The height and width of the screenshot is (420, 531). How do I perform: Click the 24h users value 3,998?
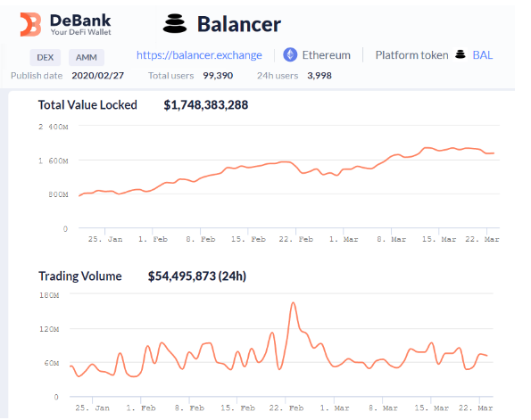(319, 76)
